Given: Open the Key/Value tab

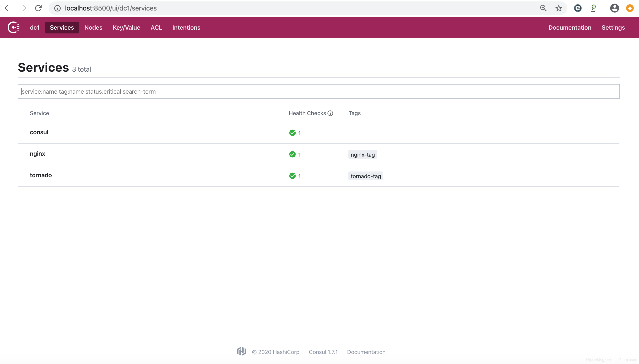Looking at the screenshot, I should coord(126,27).
